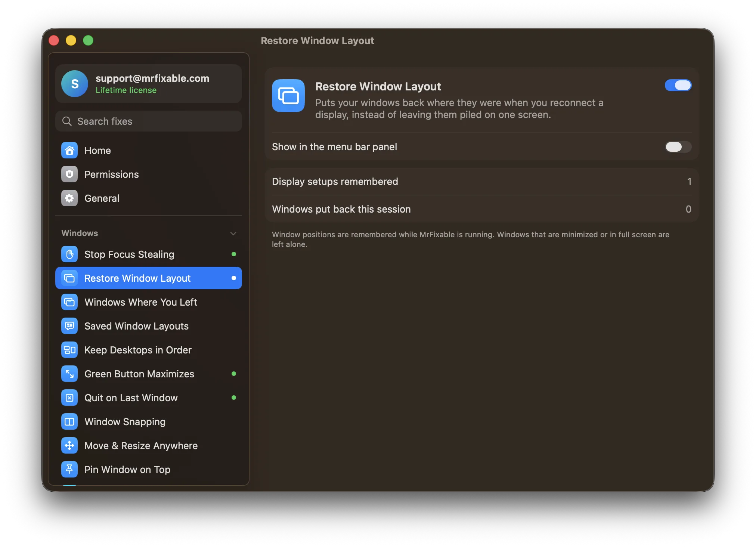Select Green Button Maximizes
Screen dimensions: 756x547
coord(149,374)
